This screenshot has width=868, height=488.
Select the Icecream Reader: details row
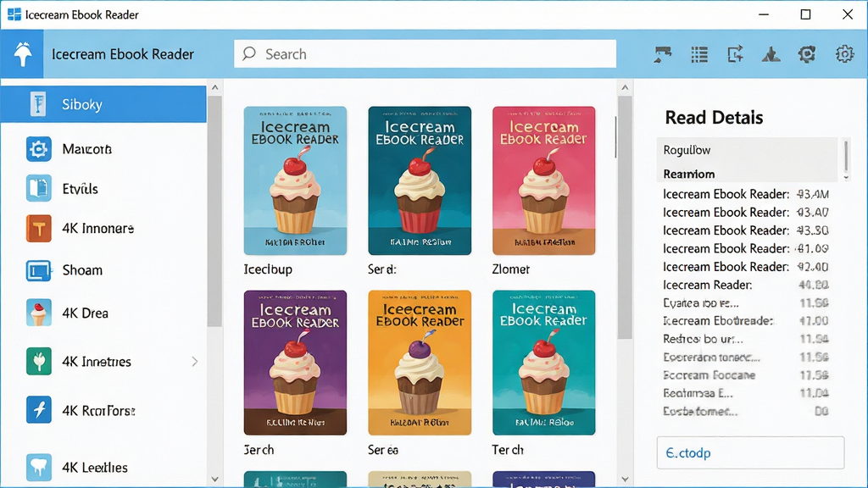[746, 285]
